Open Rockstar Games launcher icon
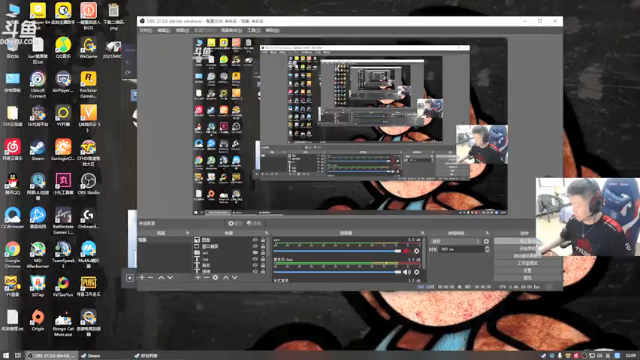The width and height of the screenshot is (640, 360). coord(88,85)
